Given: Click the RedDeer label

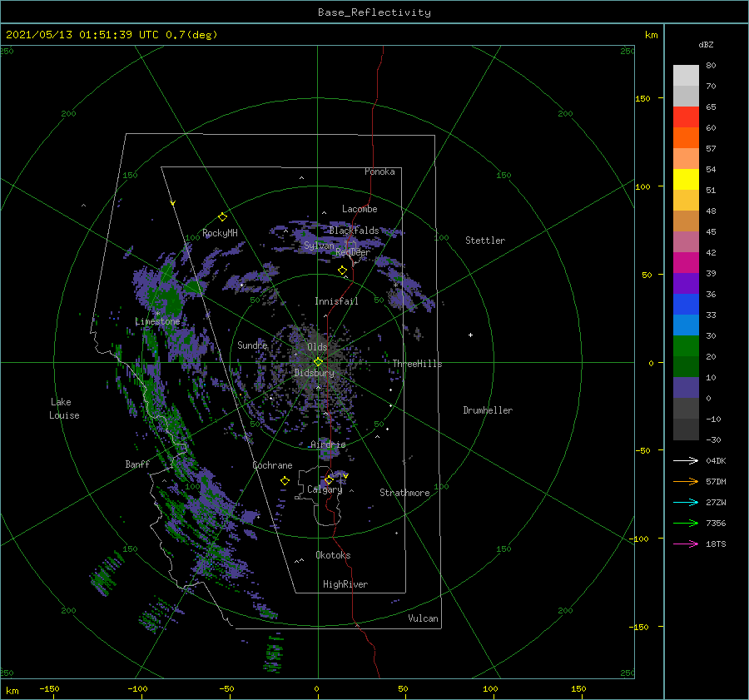Looking at the screenshot, I should tap(353, 252).
